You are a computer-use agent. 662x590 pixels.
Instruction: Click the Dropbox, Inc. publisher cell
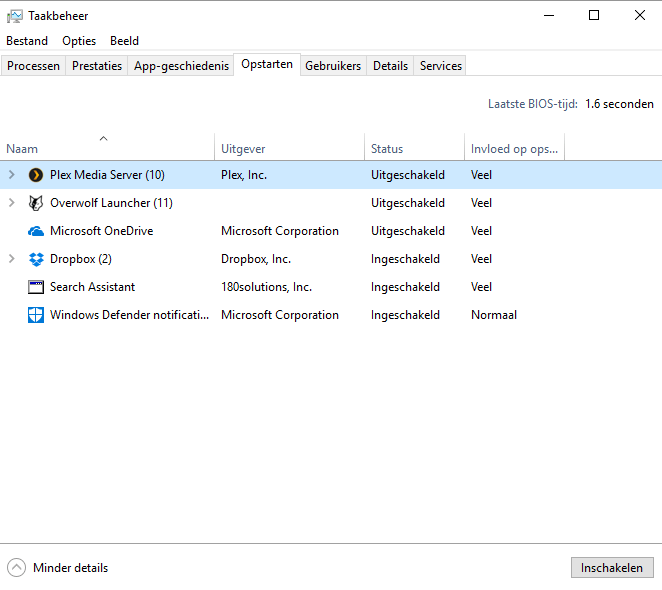[x=256, y=259]
